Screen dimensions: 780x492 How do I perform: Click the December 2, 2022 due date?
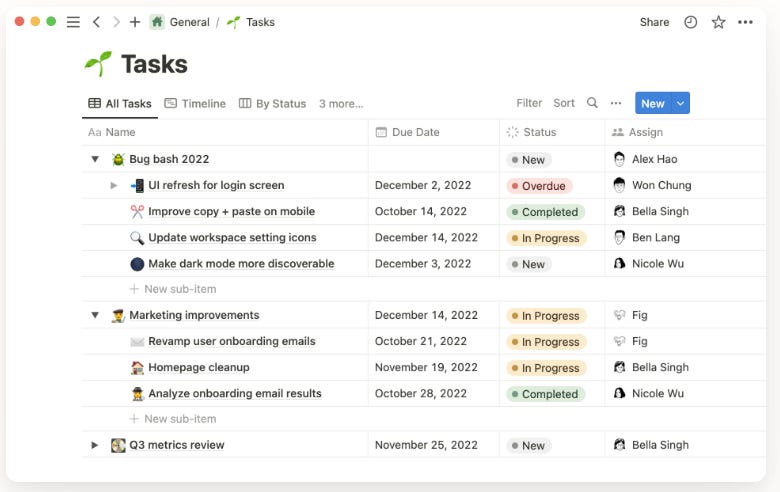423,185
